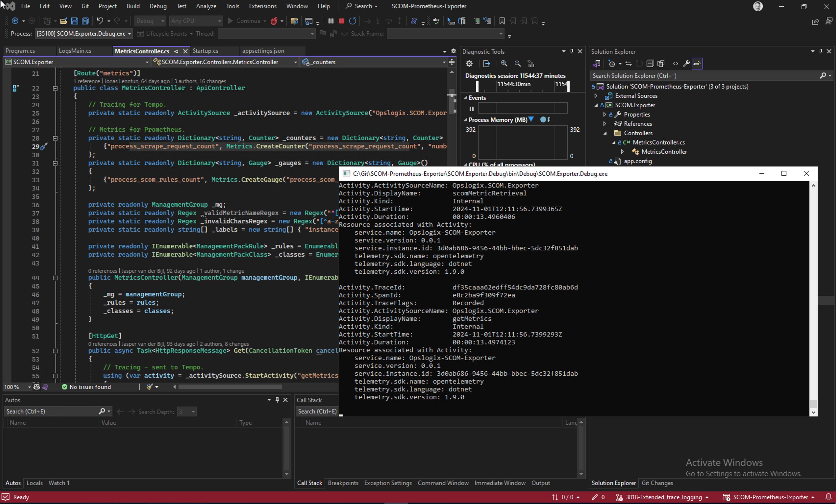Screen dimensions: 836x504
Task: Click the Stop Debugging red square
Action: pyautogui.click(x=342, y=21)
